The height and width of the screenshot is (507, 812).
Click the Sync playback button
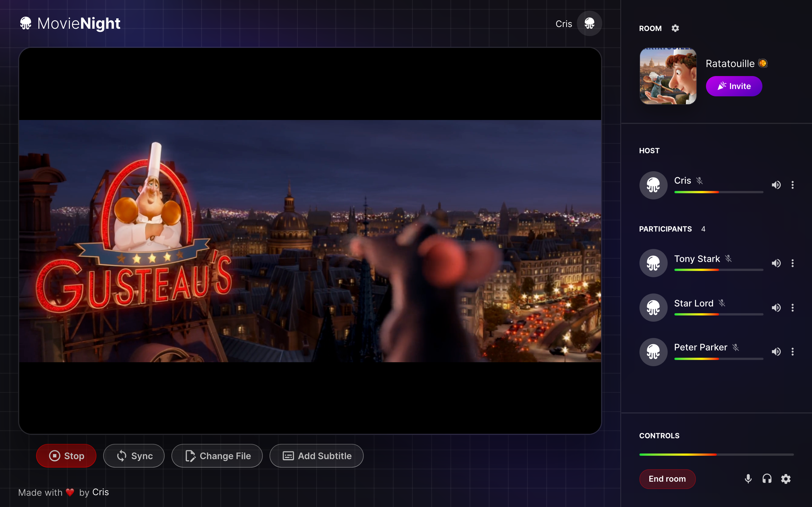tap(134, 456)
